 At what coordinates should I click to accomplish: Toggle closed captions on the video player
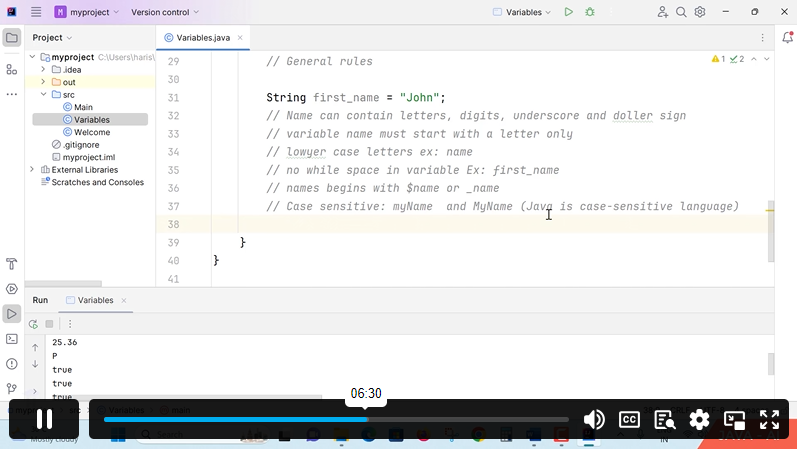click(x=629, y=420)
